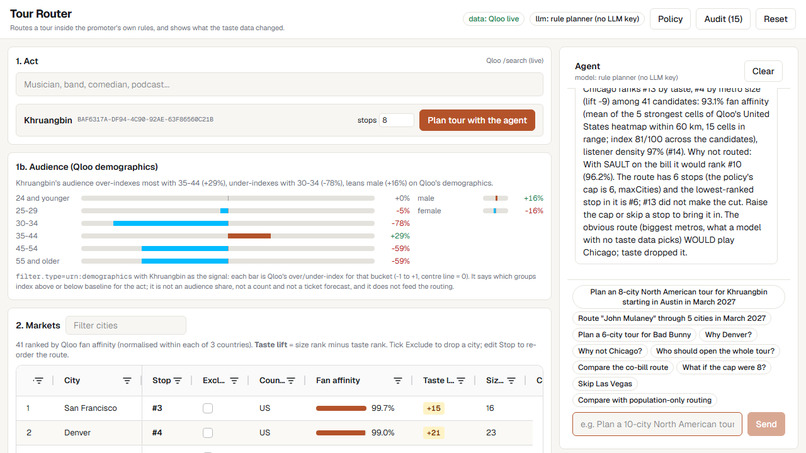Sort by Taste L... column header
The width and height of the screenshot is (806, 453).
(x=438, y=380)
